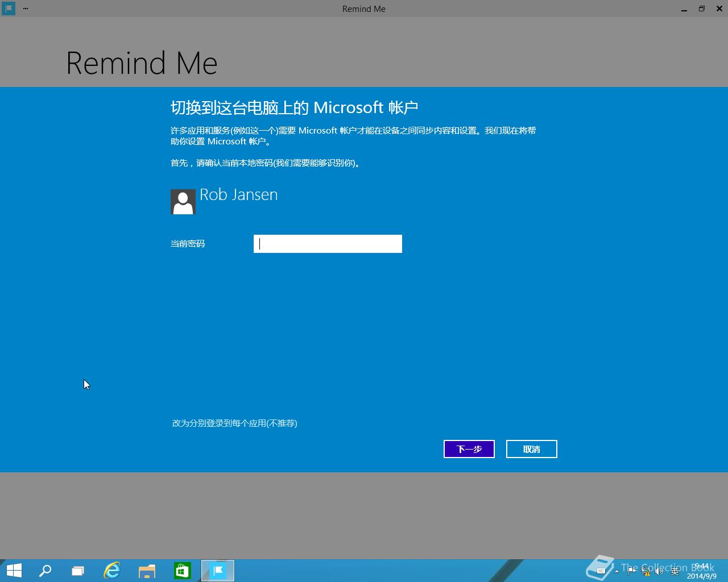
Task: Click the Remind Me page heading
Action: tap(142, 63)
